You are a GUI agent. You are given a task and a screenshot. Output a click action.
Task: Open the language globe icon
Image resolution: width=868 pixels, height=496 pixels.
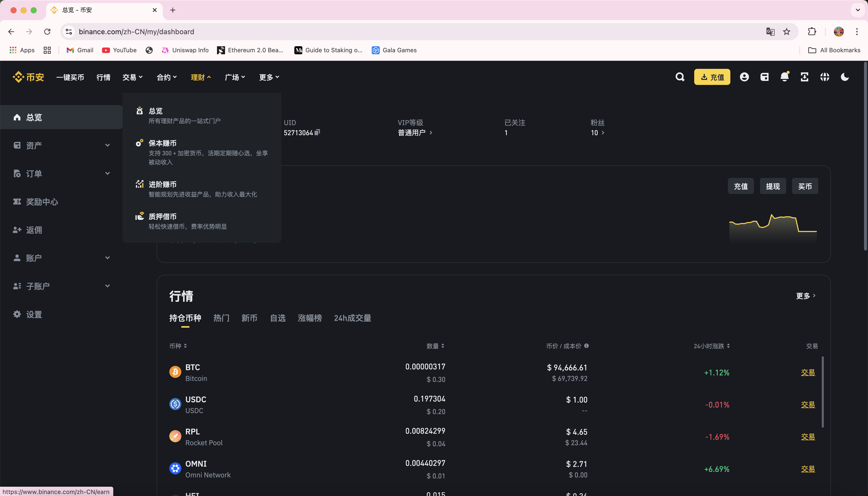824,77
